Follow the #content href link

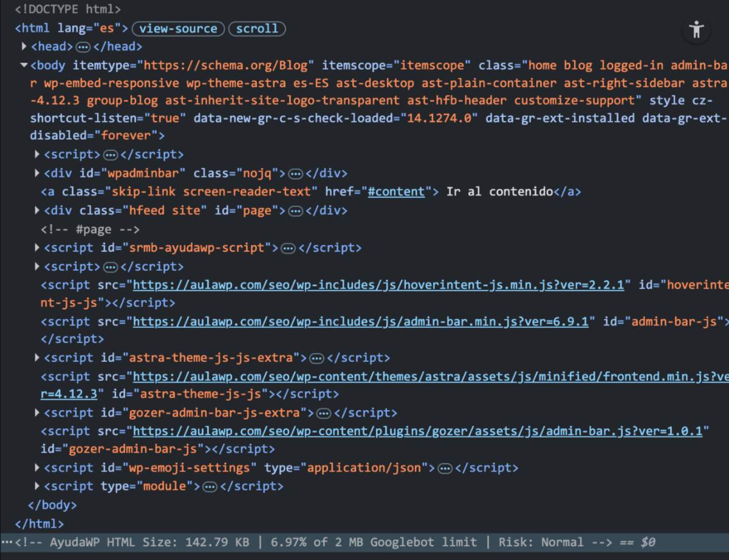396,192
